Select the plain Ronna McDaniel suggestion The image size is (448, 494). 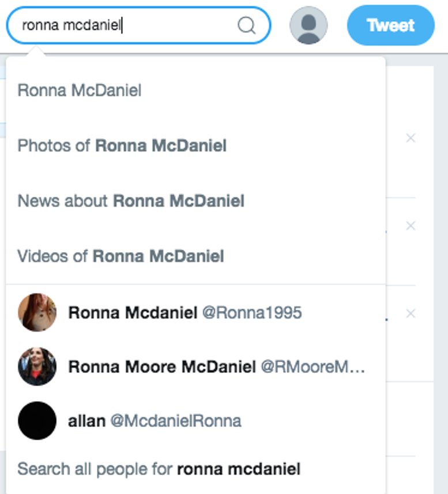tap(80, 91)
